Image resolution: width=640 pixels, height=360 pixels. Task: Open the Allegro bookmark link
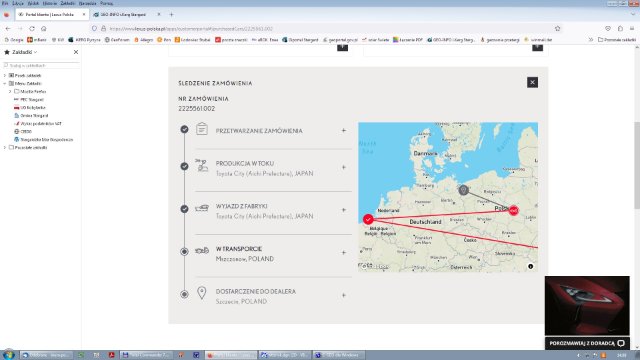tap(143, 40)
